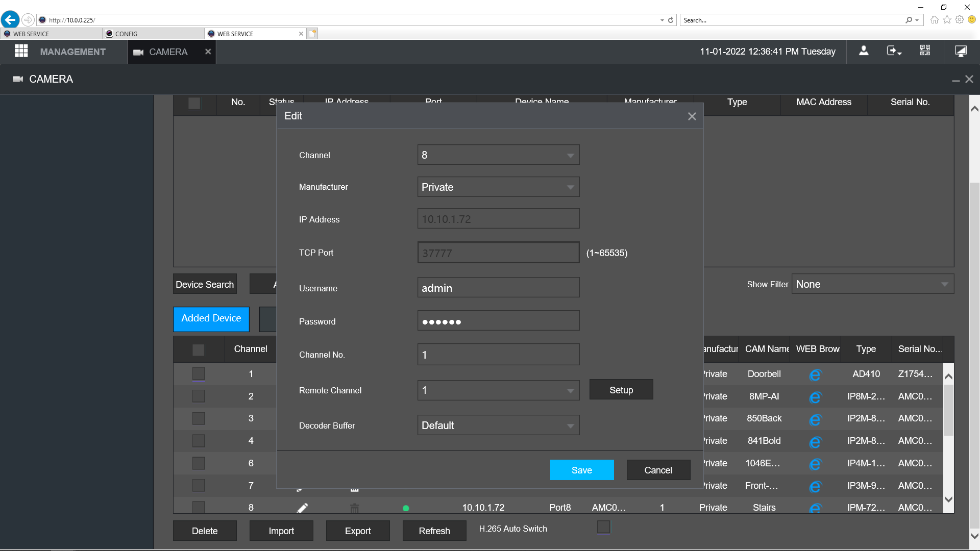
Task: Minimize the CAMERA panel
Action: pos(955,80)
